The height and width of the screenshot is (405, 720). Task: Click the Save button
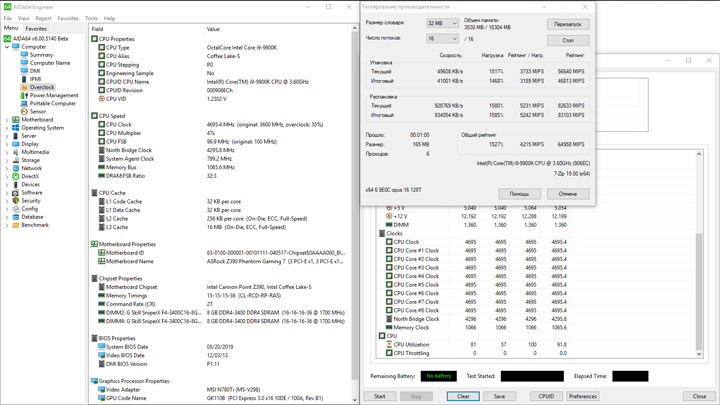(500, 396)
